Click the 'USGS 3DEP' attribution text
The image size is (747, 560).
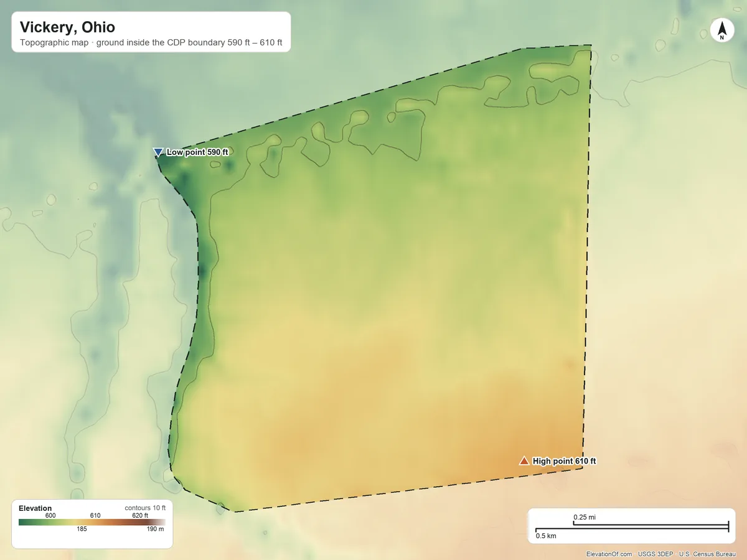(655, 554)
